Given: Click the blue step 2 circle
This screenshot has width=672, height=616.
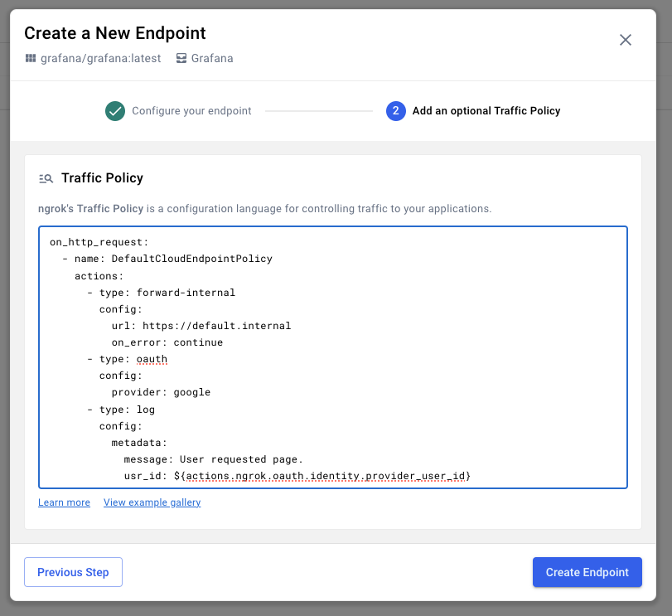Looking at the screenshot, I should coord(395,111).
